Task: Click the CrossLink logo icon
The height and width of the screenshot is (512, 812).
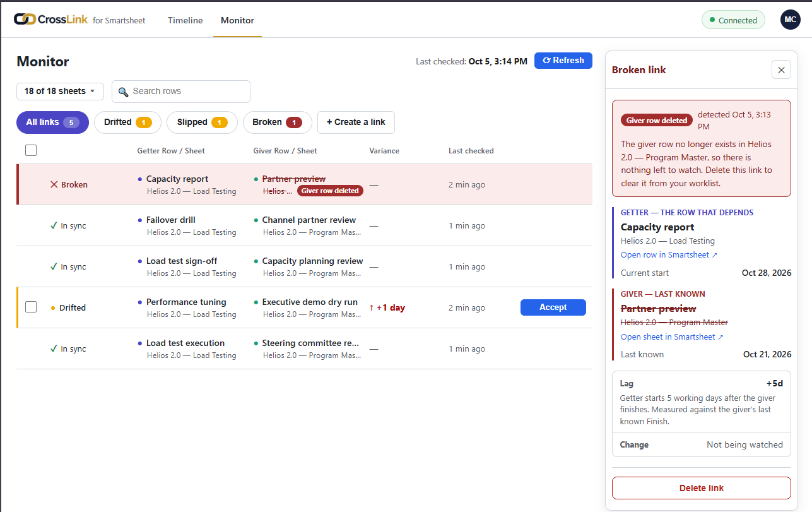Action: click(x=25, y=20)
